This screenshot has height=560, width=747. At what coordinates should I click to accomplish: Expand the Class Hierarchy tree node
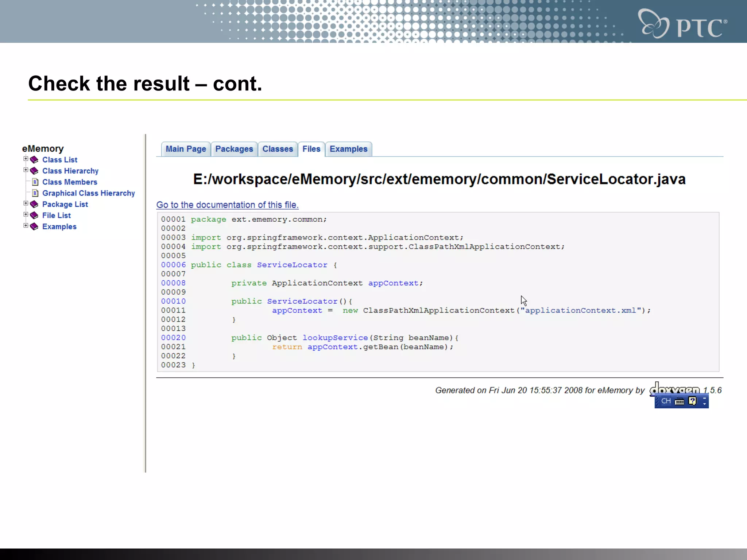[26, 170]
